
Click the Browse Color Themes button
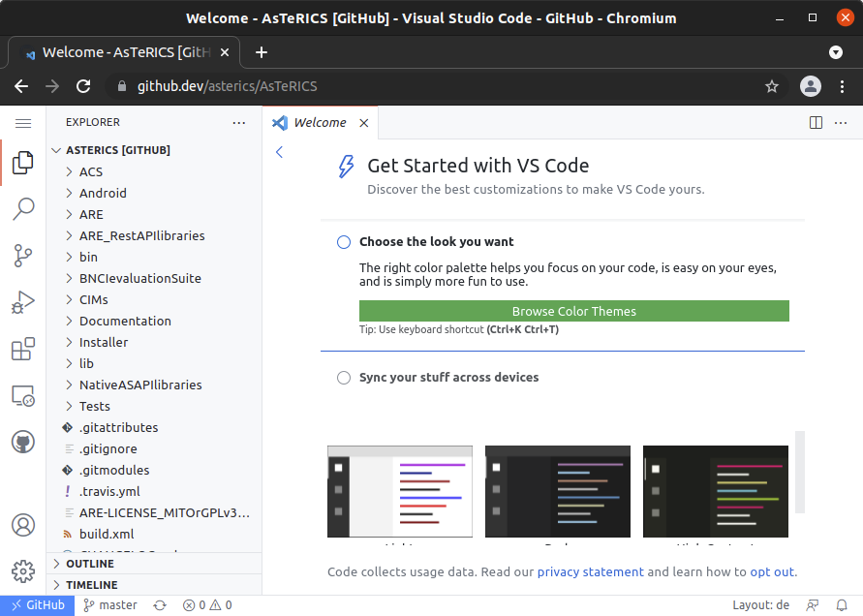(574, 311)
